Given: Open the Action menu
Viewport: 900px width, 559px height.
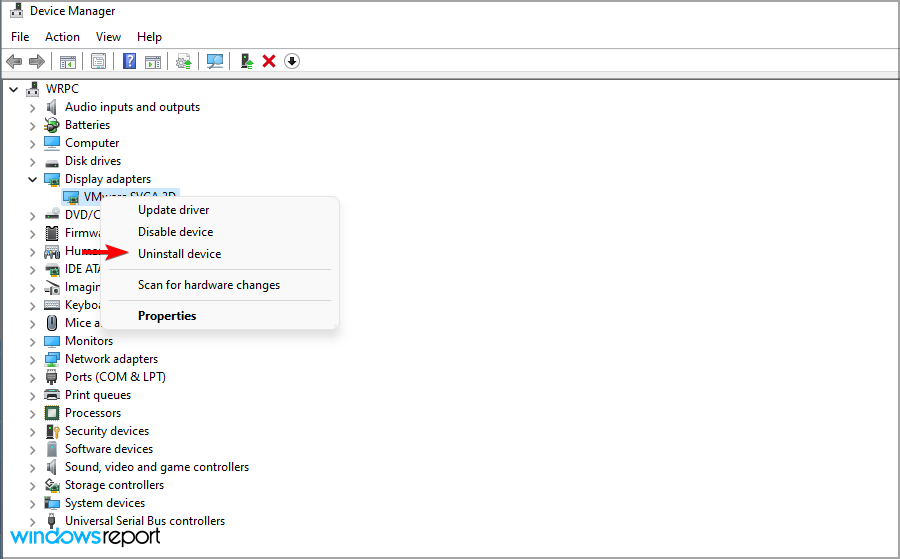Looking at the screenshot, I should (63, 37).
